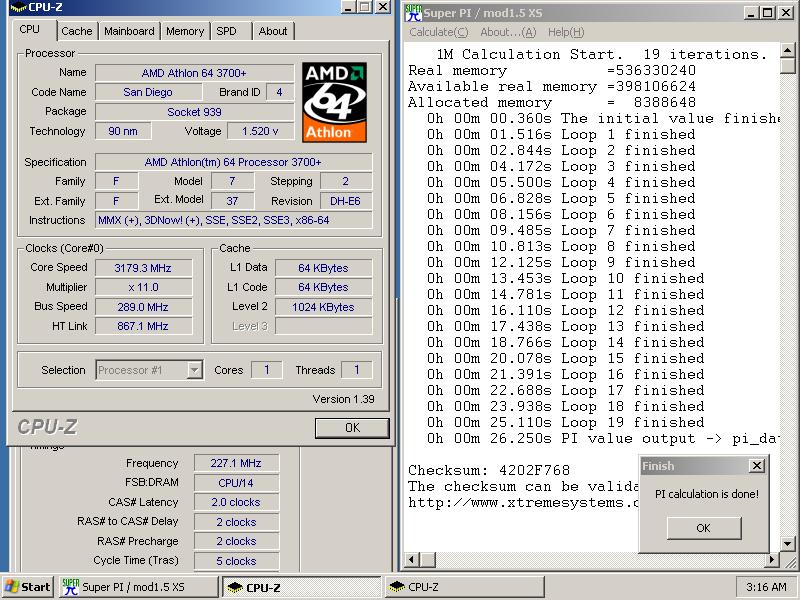
Task: Click the Cycle Time (Tras) value 5 clocks
Action: click(236, 561)
